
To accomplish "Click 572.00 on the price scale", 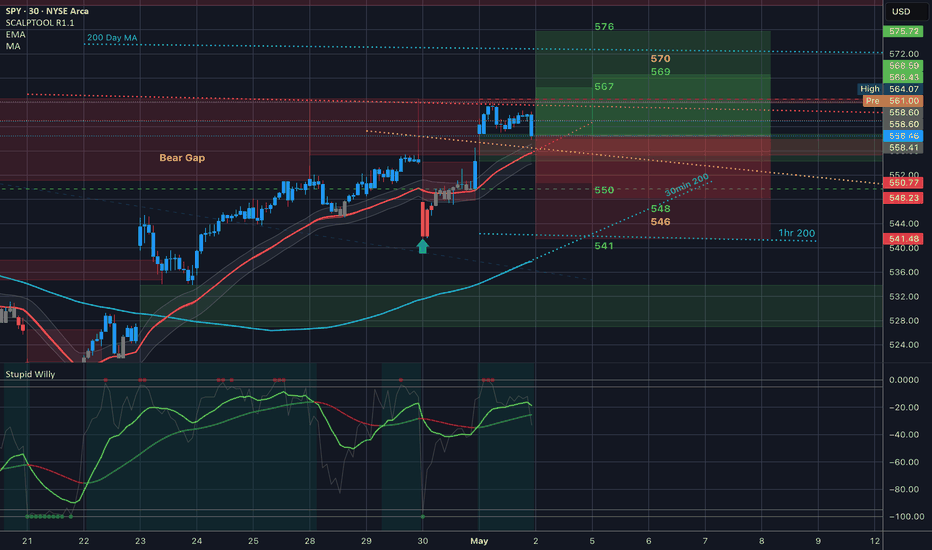I will [903, 54].
